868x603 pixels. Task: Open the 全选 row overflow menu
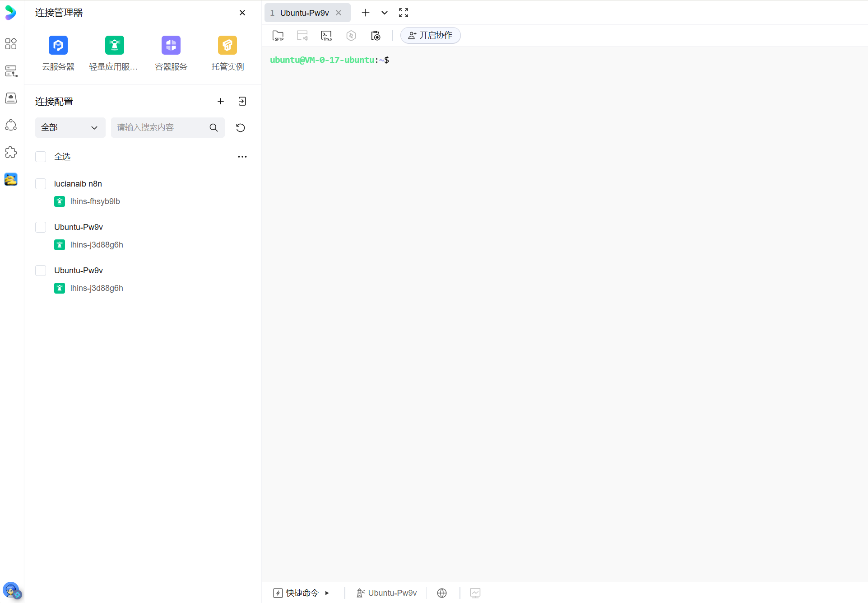[x=242, y=156]
